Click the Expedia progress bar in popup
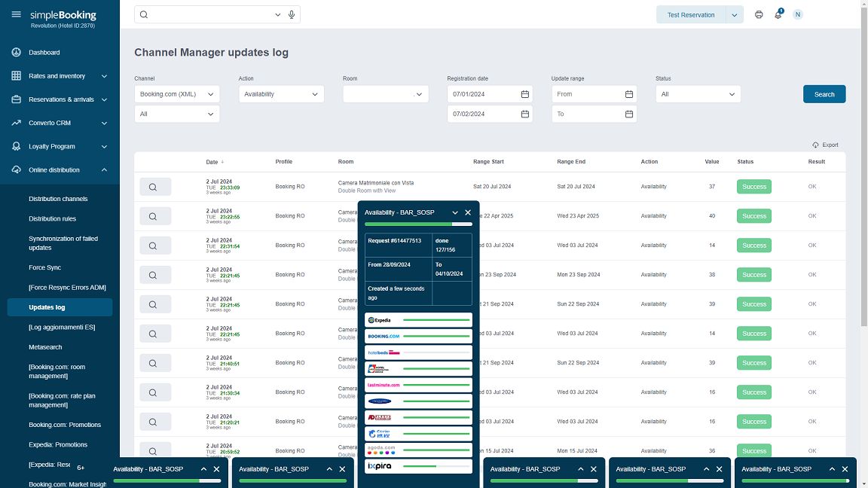 436,320
